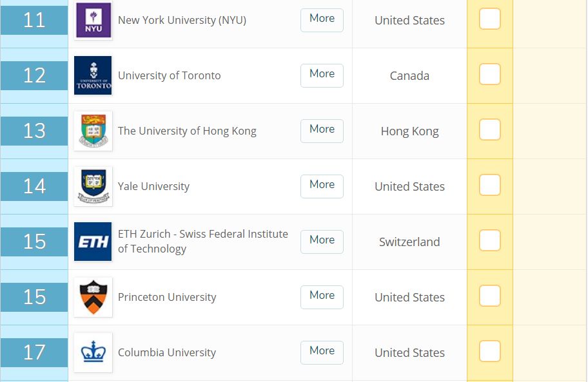The height and width of the screenshot is (382, 588).
Task: Follow the Princeton University name link
Action: 167,297
